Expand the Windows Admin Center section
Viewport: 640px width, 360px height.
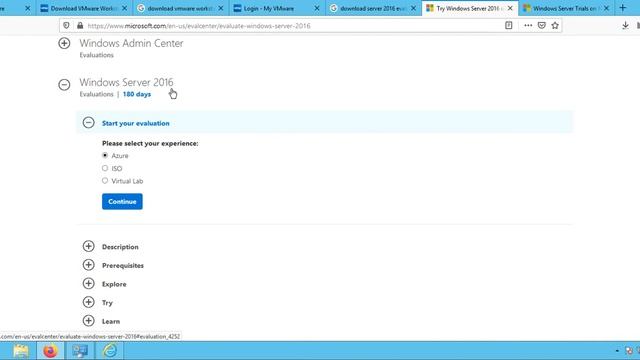64,43
